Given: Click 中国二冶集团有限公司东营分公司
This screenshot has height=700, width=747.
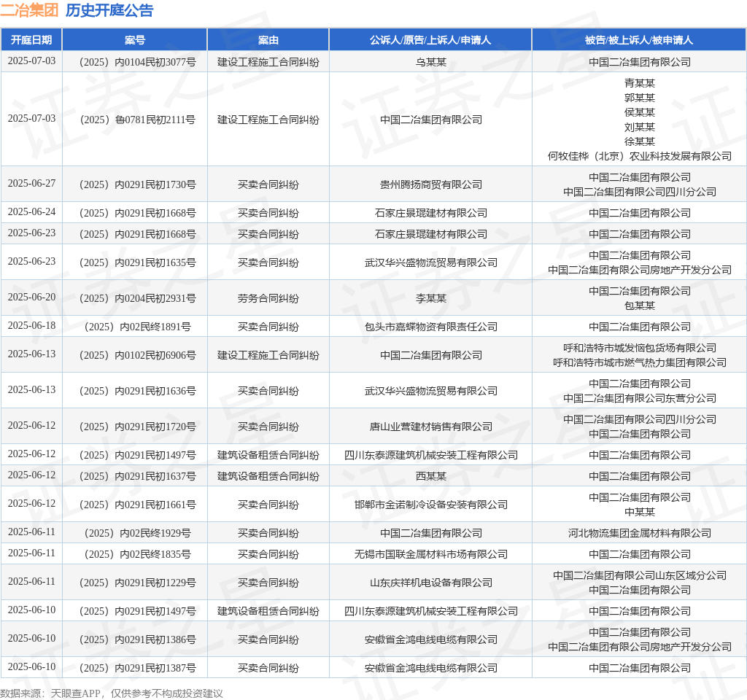Looking at the screenshot, I should coord(639,398).
